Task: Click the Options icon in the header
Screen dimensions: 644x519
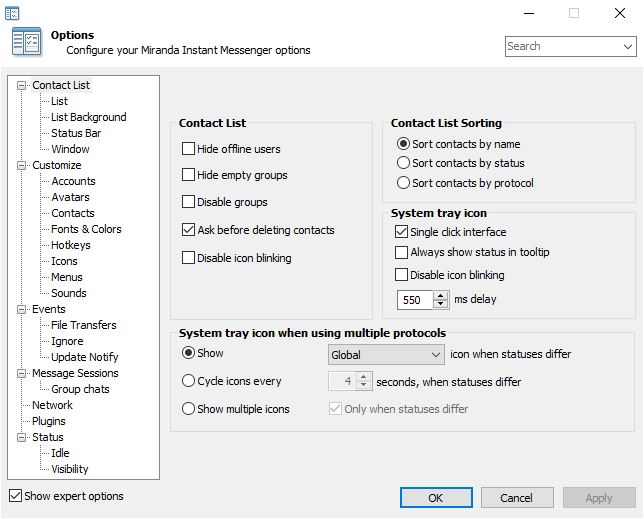Action: (x=27, y=41)
